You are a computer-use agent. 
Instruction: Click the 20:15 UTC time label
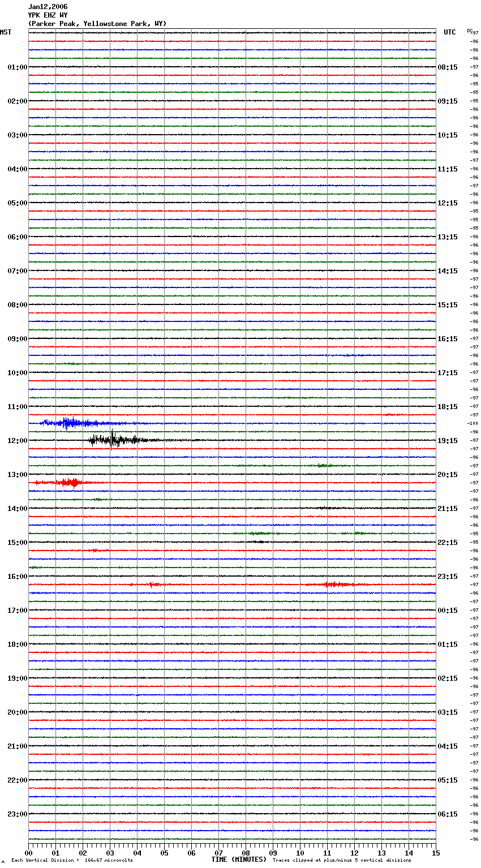[448, 475]
